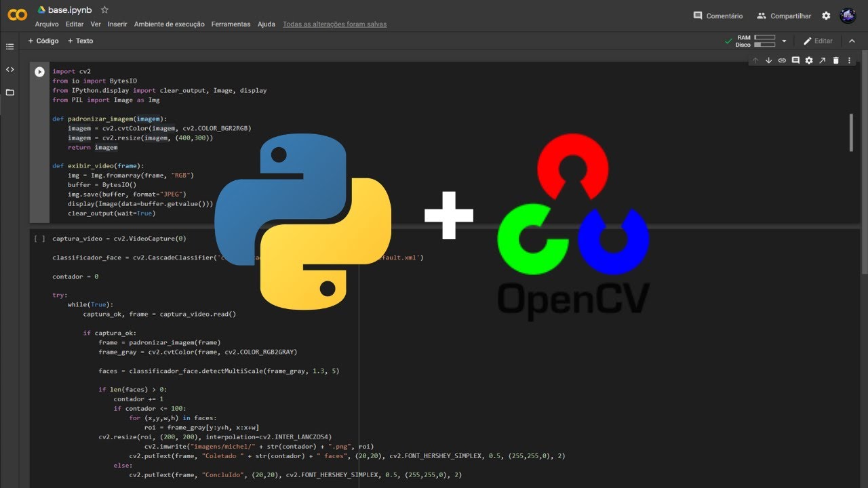Open the Ferramentas menu

[231, 24]
